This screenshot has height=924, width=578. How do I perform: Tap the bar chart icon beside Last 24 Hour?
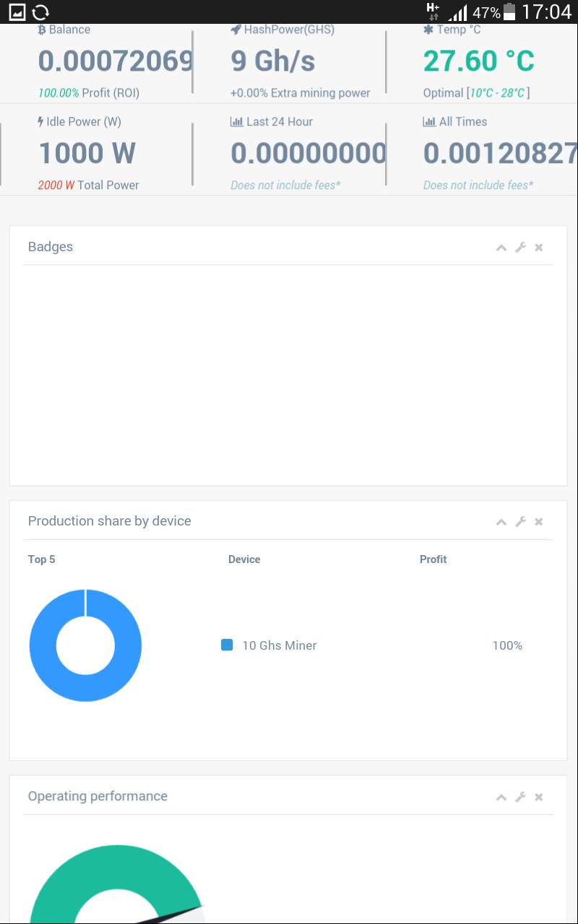coord(236,122)
